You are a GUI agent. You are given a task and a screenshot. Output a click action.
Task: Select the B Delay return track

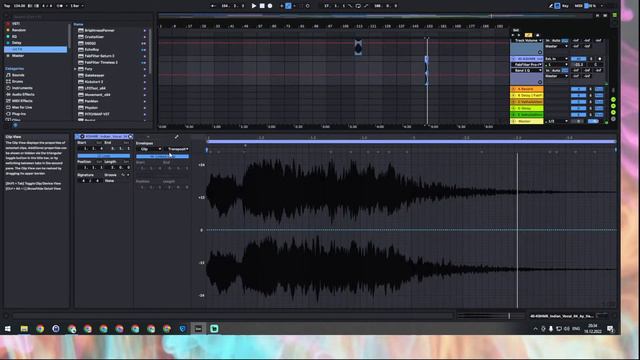527,95
